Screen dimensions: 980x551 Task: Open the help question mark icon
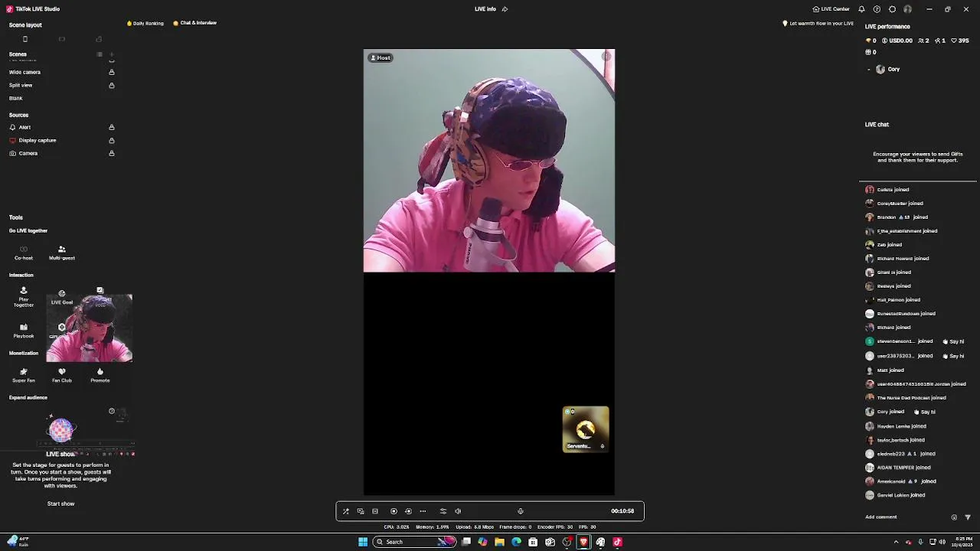877,9
